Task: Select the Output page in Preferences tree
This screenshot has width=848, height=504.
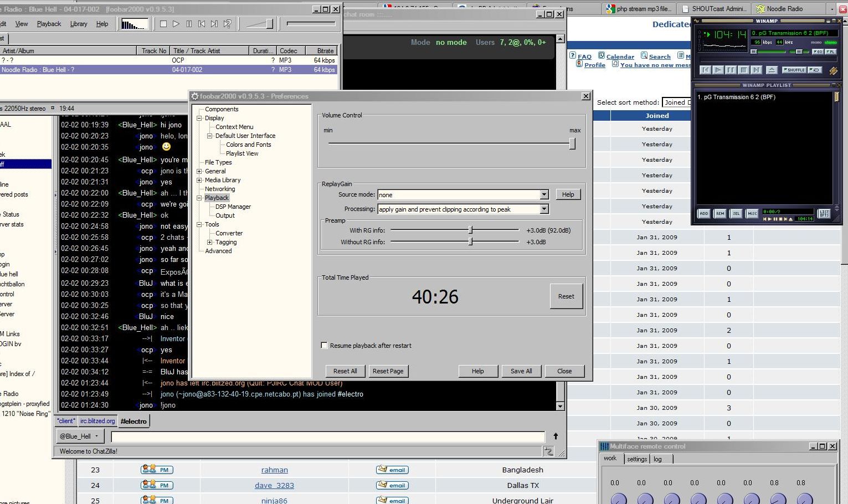Action: (225, 215)
